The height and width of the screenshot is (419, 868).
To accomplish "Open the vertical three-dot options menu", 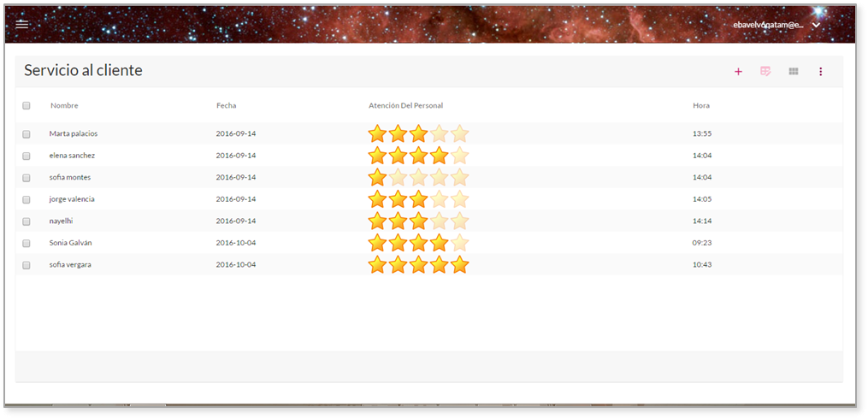I will pyautogui.click(x=821, y=72).
